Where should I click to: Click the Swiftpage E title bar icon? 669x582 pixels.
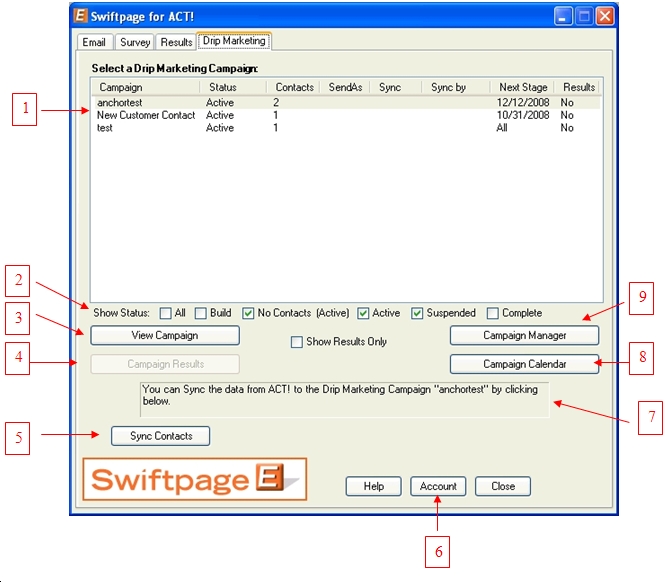82,15
